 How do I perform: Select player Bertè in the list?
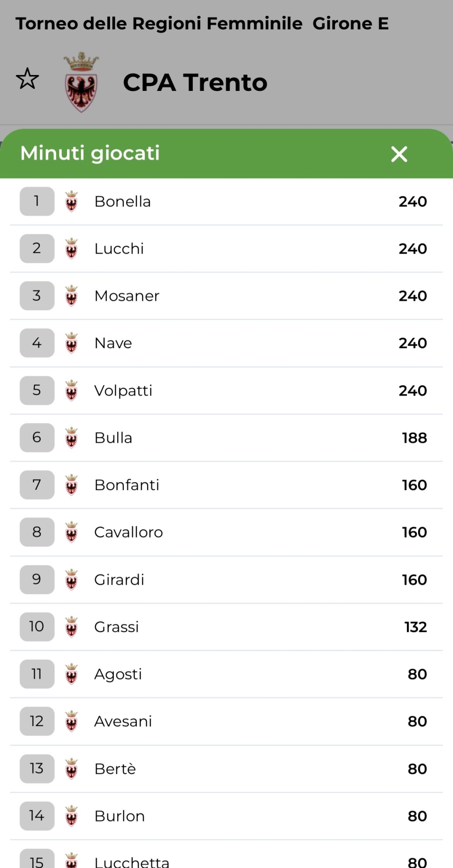pos(115,769)
